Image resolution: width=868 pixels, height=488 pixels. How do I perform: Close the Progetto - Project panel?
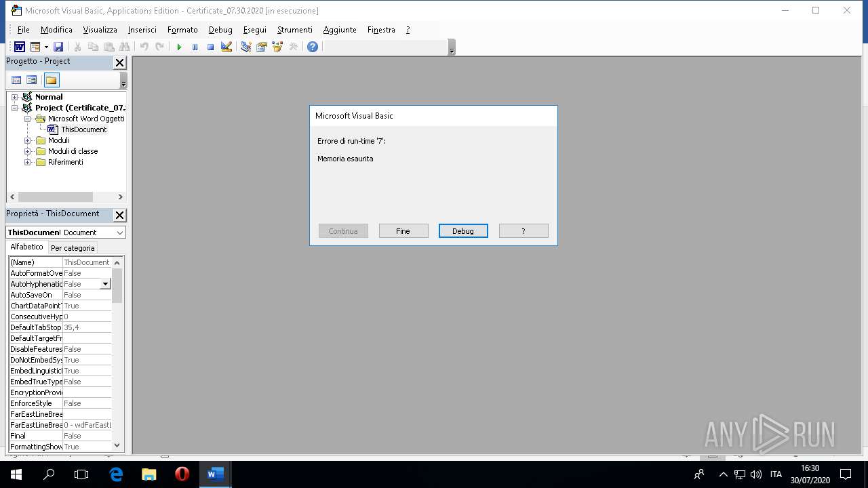119,62
